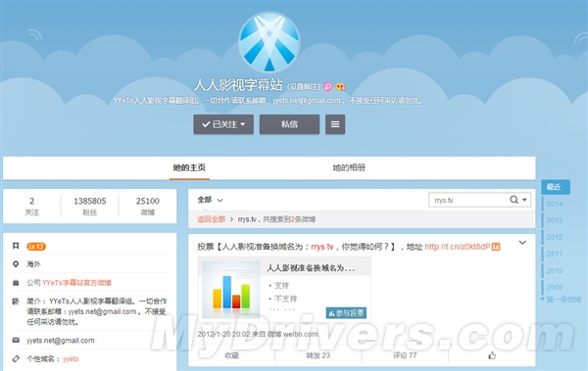View the 2 关注 following count
The height and width of the screenshot is (371, 588).
coord(32,207)
